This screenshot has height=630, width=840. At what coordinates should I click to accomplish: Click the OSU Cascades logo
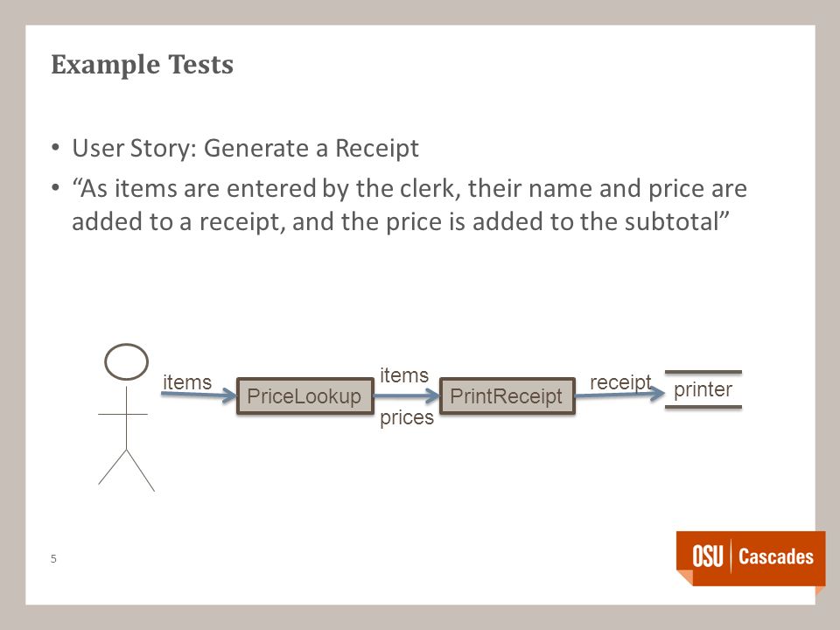point(751,558)
